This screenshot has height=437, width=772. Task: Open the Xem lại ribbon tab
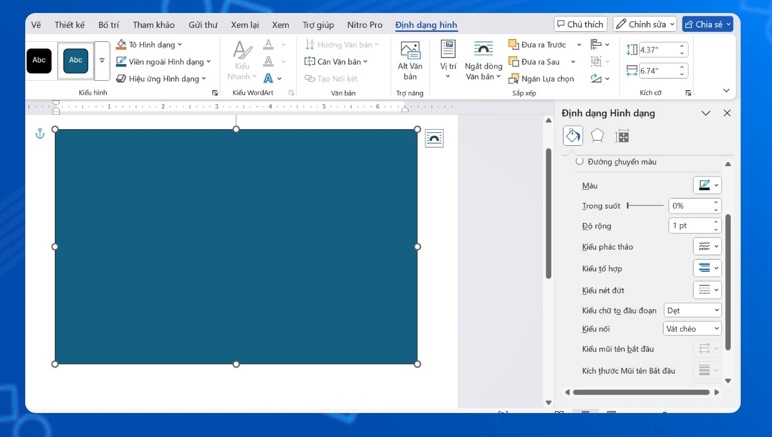tap(245, 25)
